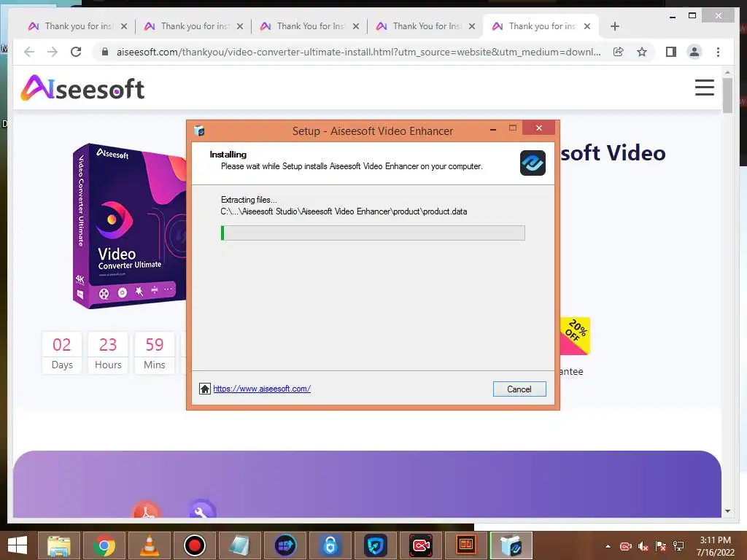This screenshot has height=560, width=747.
Task: Open a new Chrome tab
Action: click(x=614, y=26)
